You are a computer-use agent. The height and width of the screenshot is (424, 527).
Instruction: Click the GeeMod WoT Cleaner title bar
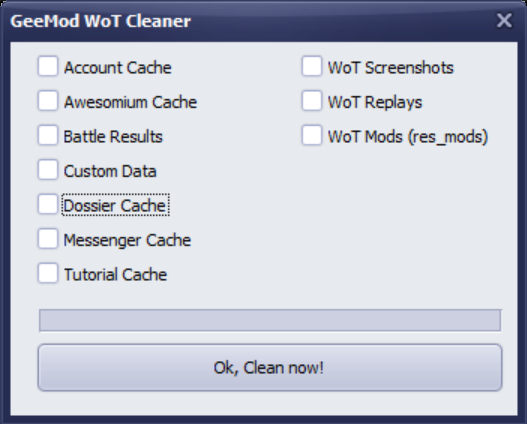tap(264, 21)
